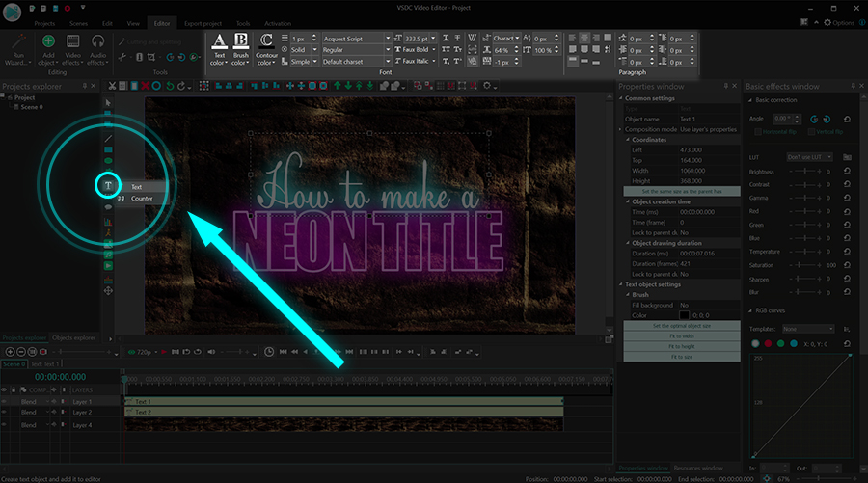The height and width of the screenshot is (483, 868).
Task: Select the green Ellipse tool
Action: [x=108, y=160]
